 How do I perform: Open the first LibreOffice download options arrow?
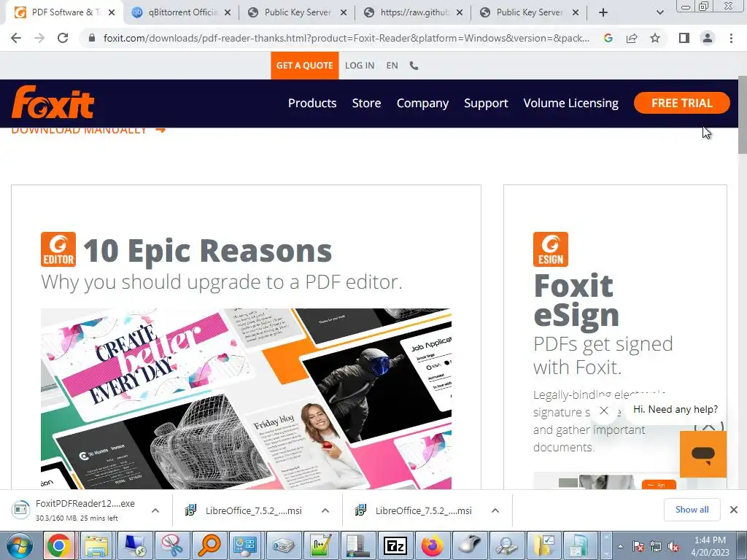[x=325, y=510]
